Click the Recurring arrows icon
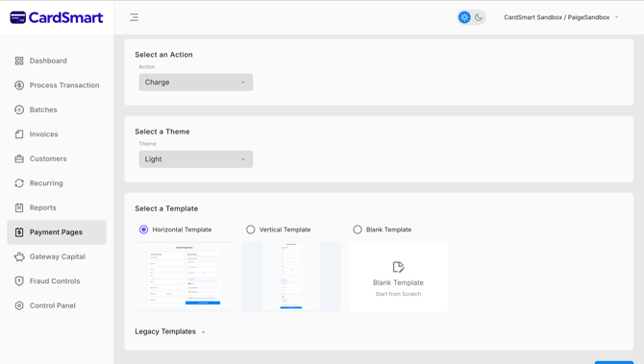 pyautogui.click(x=19, y=183)
